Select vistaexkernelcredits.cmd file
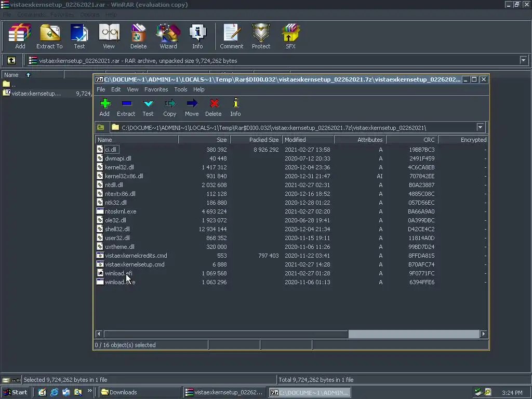Viewport: 532px width, 399px height. (x=136, y=255)
